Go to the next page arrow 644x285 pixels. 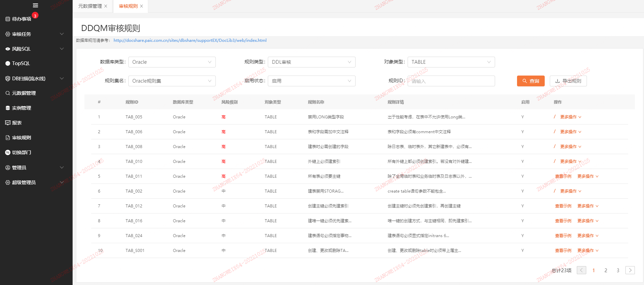pyautogui.click(x=630, y=270)
